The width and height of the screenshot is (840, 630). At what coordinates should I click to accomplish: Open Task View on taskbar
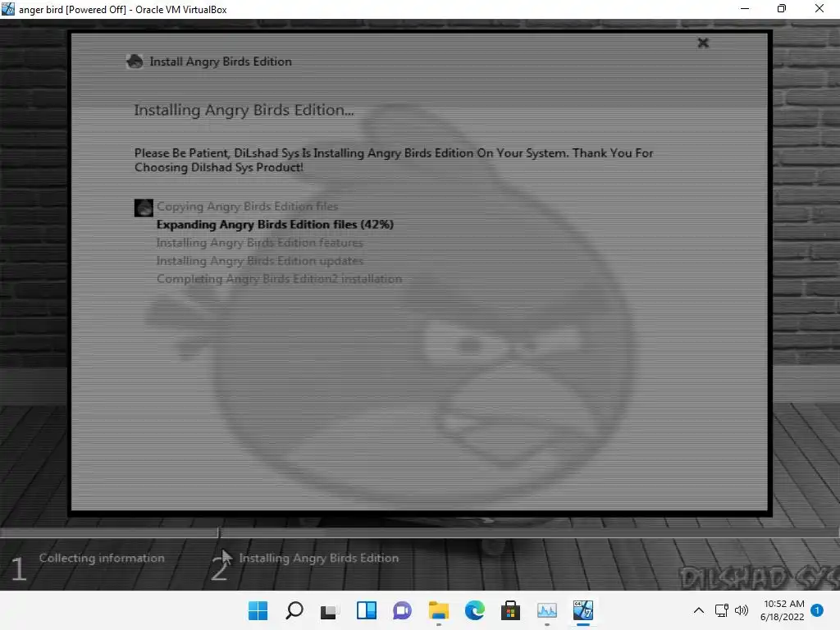point(330,610)
